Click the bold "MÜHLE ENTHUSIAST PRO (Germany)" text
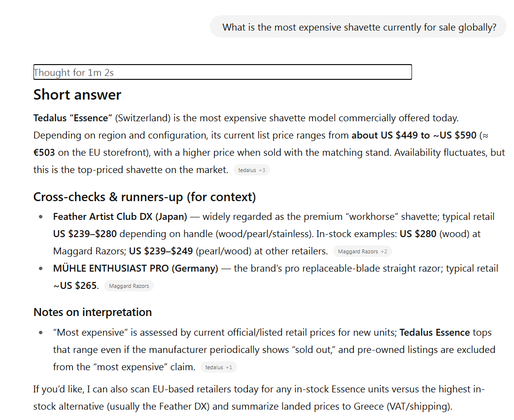The width and height of the screenshot is (514, 420). [x=136, y=269]
